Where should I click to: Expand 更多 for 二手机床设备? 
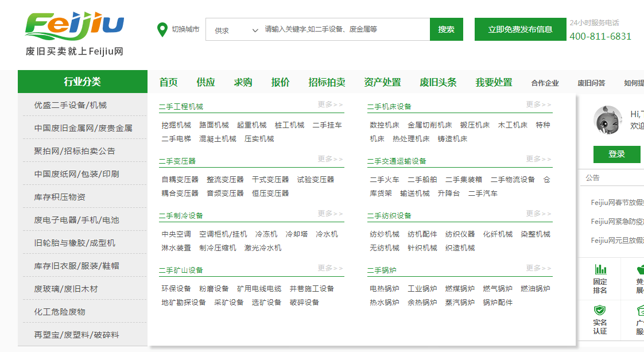[539, 105]
